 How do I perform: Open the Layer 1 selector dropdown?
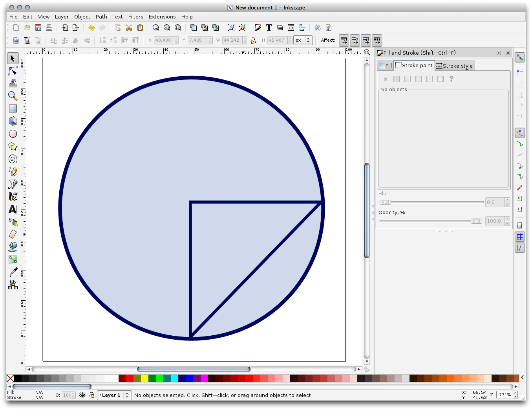114,395
